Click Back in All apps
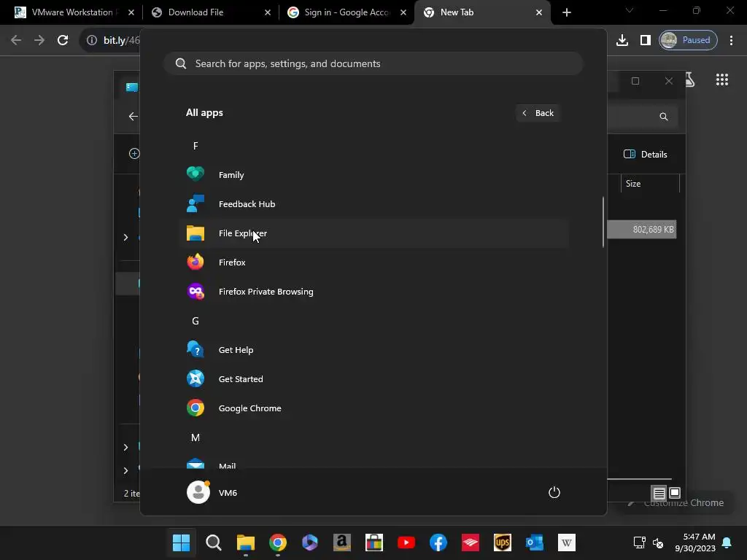This screenshot has height=560, width=747. point(538,113)
